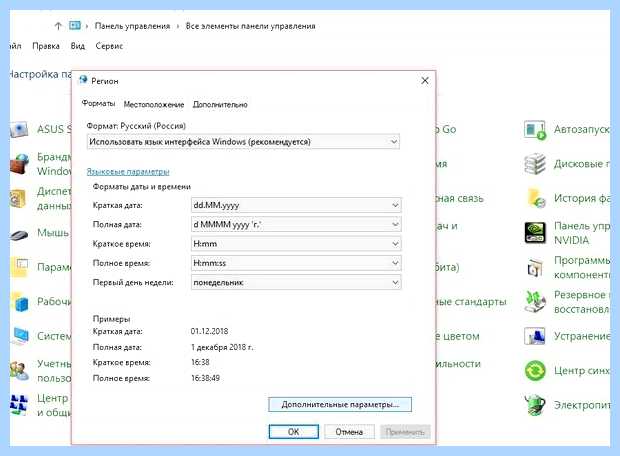Open the Автозапуск autoplay icon
Viewport: 620px width, 456px height.
[x=535, y=130]
